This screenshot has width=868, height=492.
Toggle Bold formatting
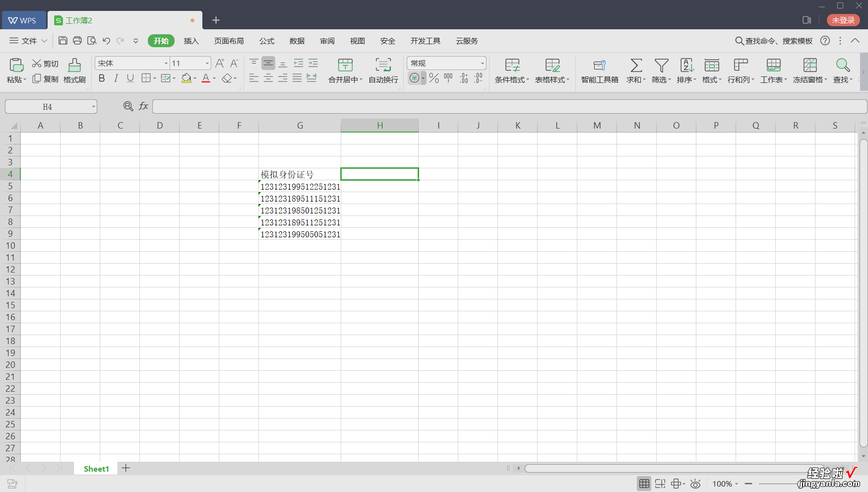[x=102, y=78]
